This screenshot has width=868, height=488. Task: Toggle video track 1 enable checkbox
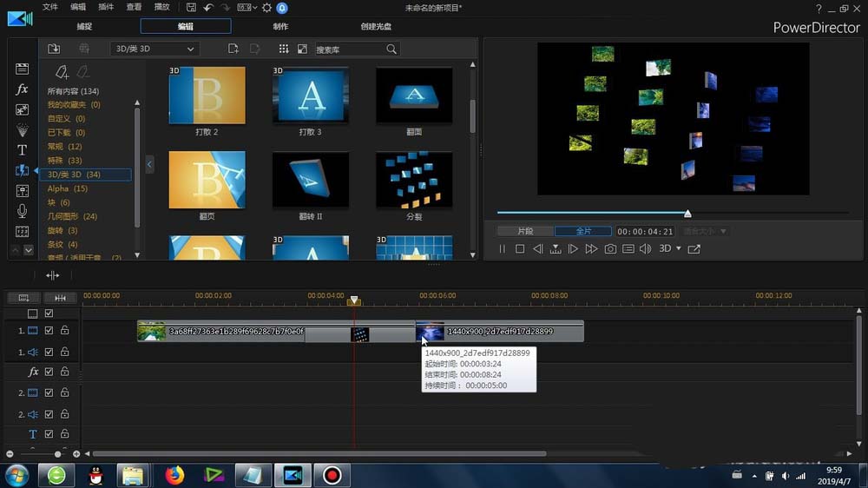pos(49,330)
